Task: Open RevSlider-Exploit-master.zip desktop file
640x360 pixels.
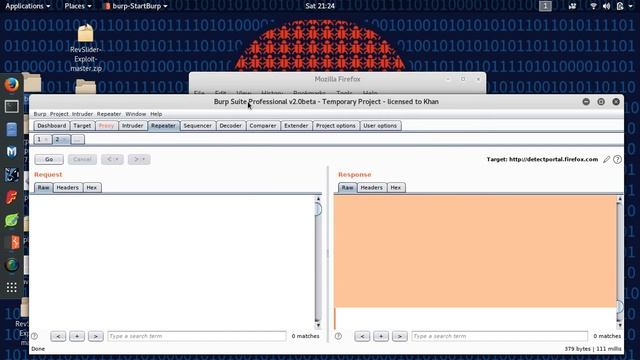Action: [86, 48]
